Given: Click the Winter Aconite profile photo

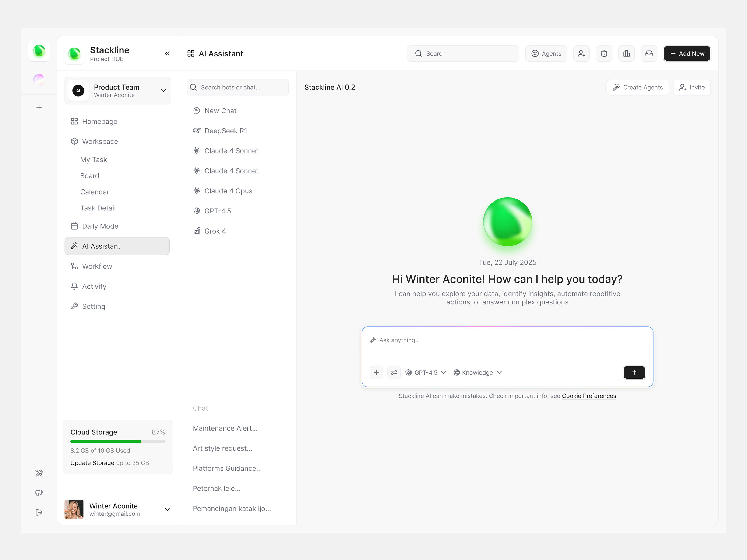Looking at the screenshot, I should click(x=74, y=509).
